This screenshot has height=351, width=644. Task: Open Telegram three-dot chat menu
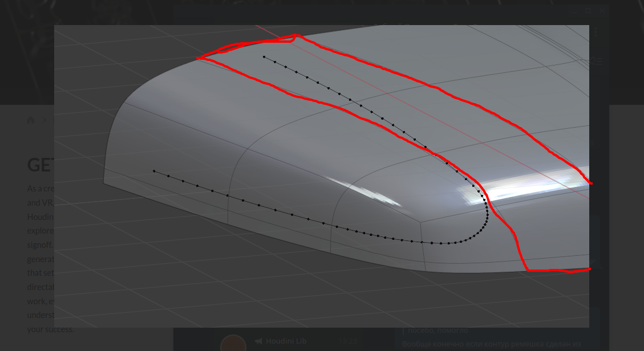pyautogui.click(x=596, y=31)
